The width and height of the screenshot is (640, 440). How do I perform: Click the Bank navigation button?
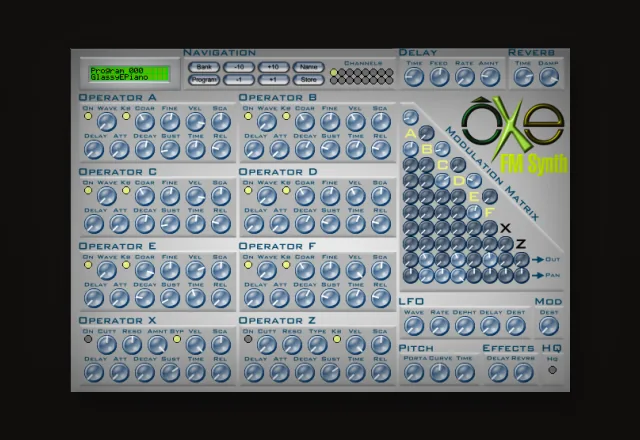pos(204,67)
